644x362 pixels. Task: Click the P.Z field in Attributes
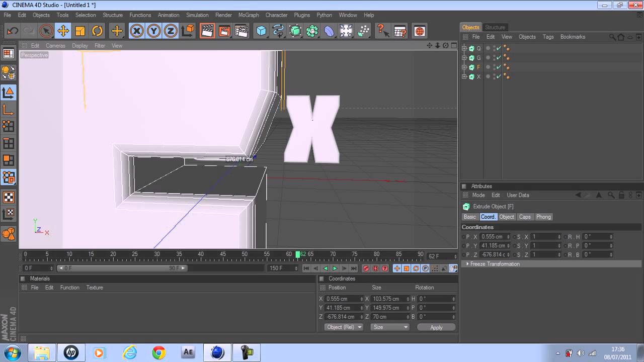tap(495, 255)
